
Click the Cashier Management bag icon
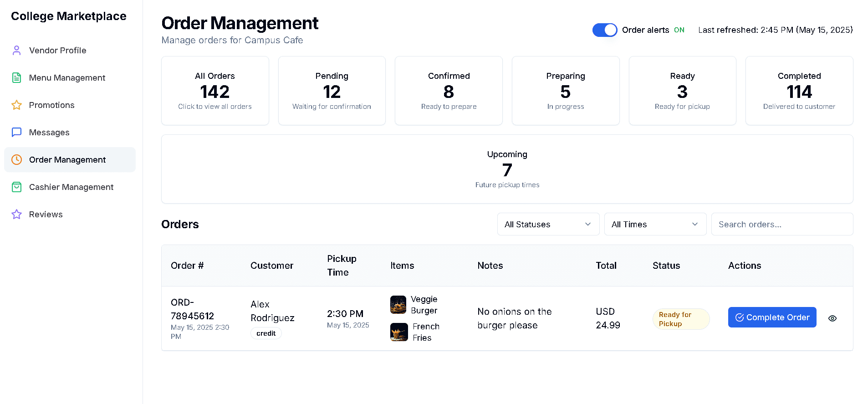coord(17,187)
